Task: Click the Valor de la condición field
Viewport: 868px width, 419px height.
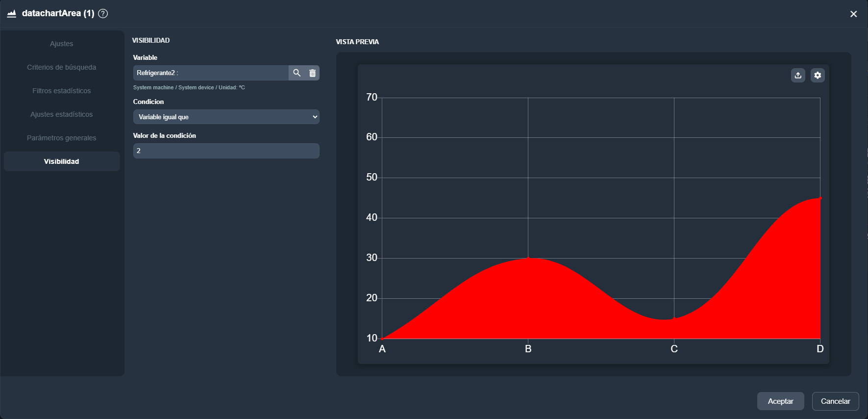Action: [x=226, y=151]
